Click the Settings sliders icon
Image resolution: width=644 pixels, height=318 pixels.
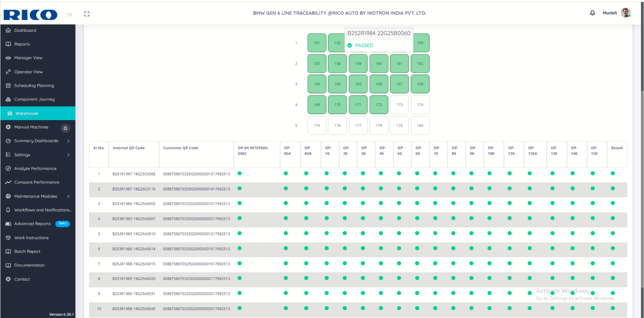[8, 155]
